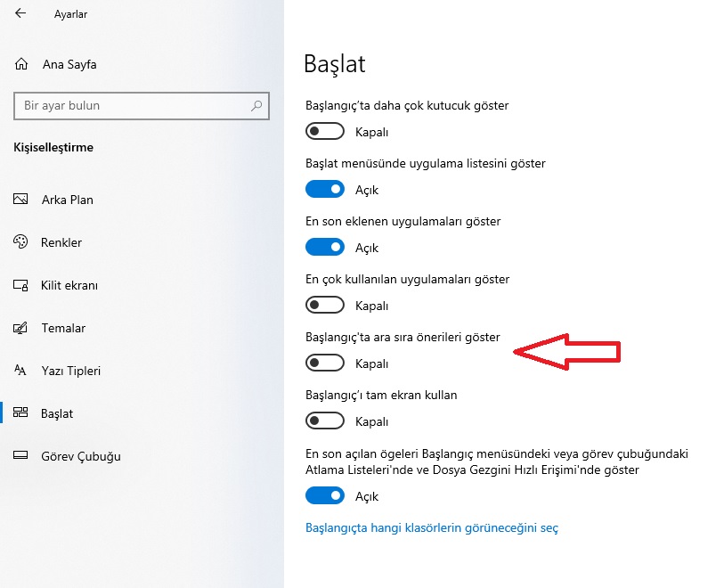Viewport: 724px width, 588px height.
Task: Enable "En çok kullanılan uygulamaları göster" toggle
Action: [325, 306]
